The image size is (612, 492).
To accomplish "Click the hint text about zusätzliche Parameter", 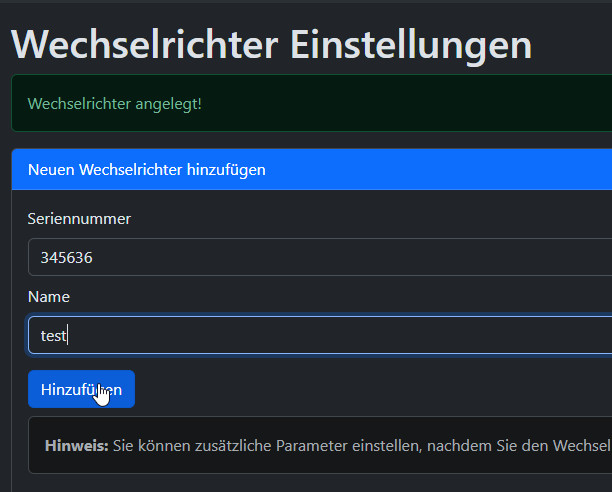I will point(360,445).
